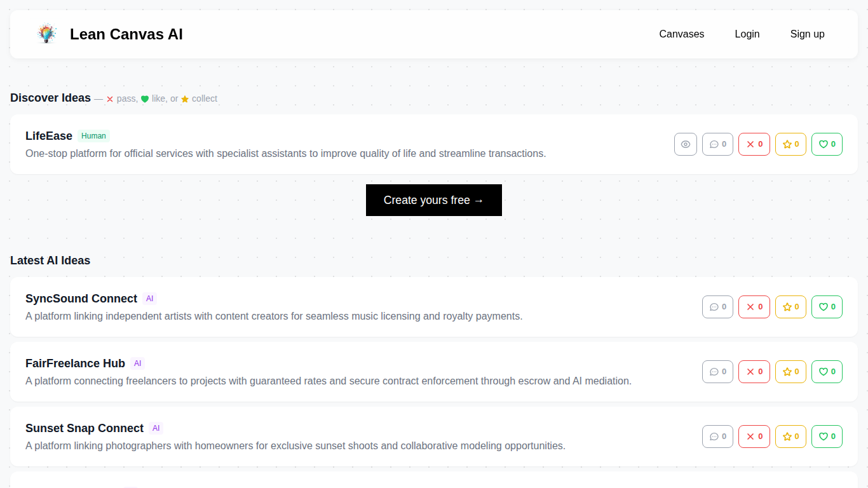Click the Human badge beside LifeEase
868x488 pixels.
(x=93, y=136)
